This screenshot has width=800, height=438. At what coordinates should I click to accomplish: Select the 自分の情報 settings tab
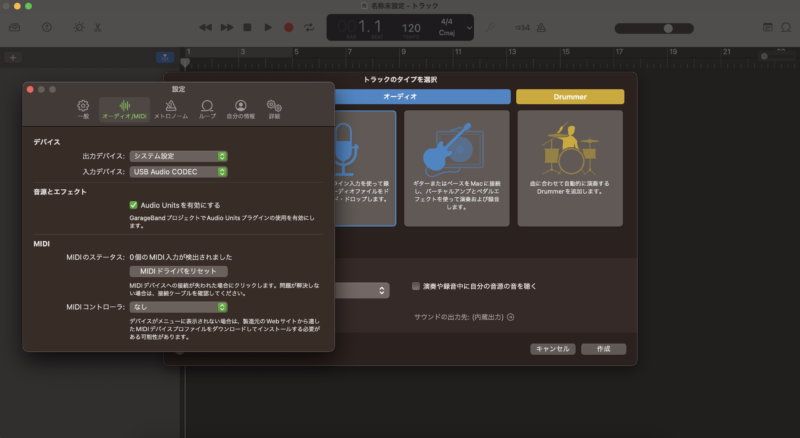pos(241,109)
